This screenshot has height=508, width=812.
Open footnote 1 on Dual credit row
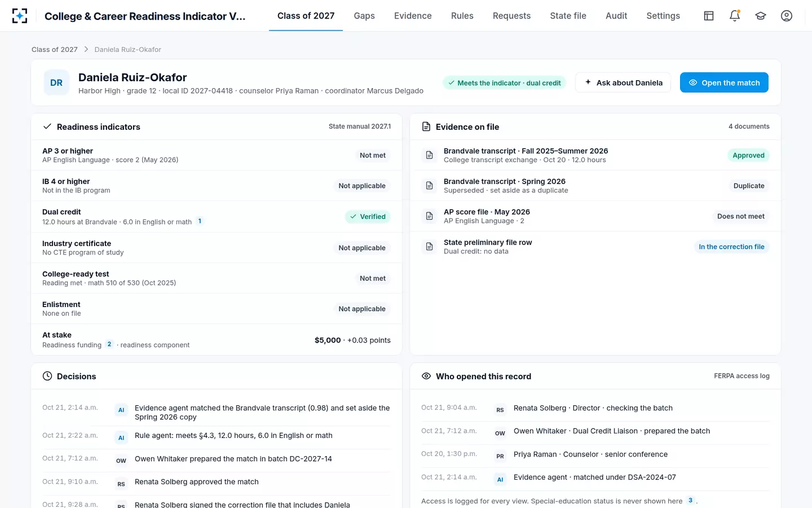click(x=200, y=221)
